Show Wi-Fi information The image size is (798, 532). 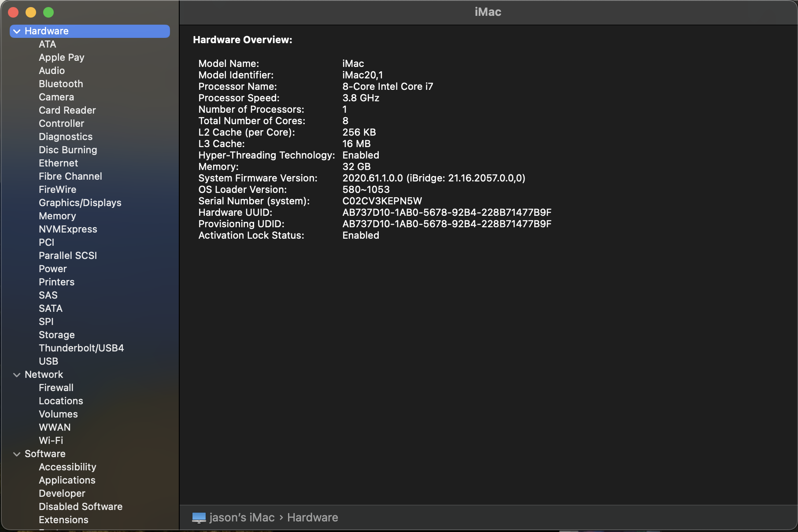click(x=51, y=441)
